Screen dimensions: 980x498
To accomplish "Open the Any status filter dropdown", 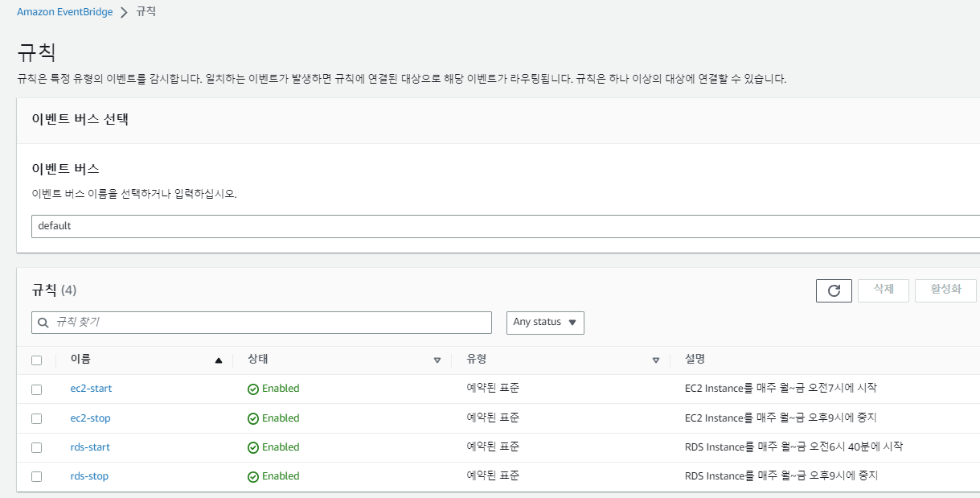I will coord(545,323).
